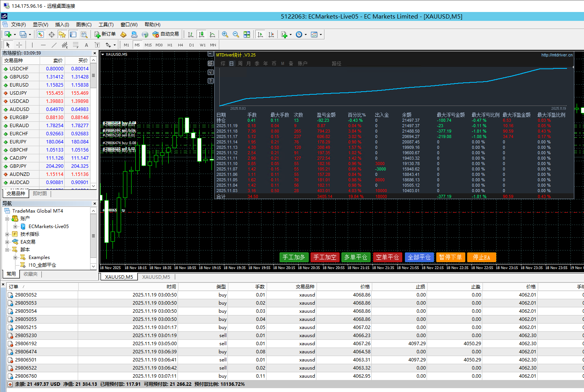Pick the text label 'A' drawing tool
584x392 pixels.
coord(86,45)
